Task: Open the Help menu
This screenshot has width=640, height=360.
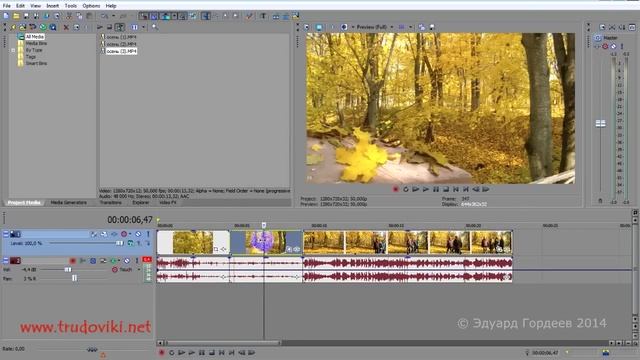Action: click(x=111, y=6)
